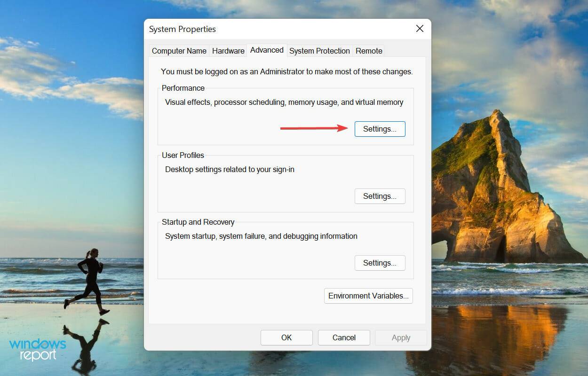View the System Protection tab
This screenshot has height=376, width=588.
point(319,51)
